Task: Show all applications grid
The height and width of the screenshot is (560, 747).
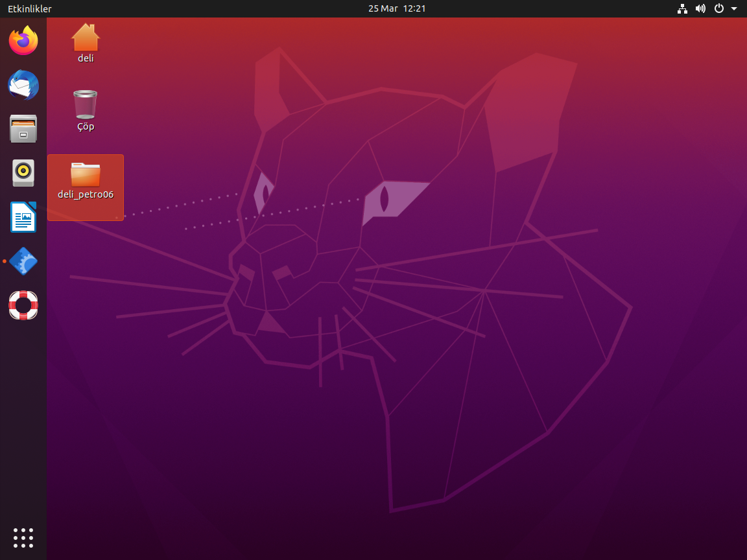Action: (x=23, y=537)
